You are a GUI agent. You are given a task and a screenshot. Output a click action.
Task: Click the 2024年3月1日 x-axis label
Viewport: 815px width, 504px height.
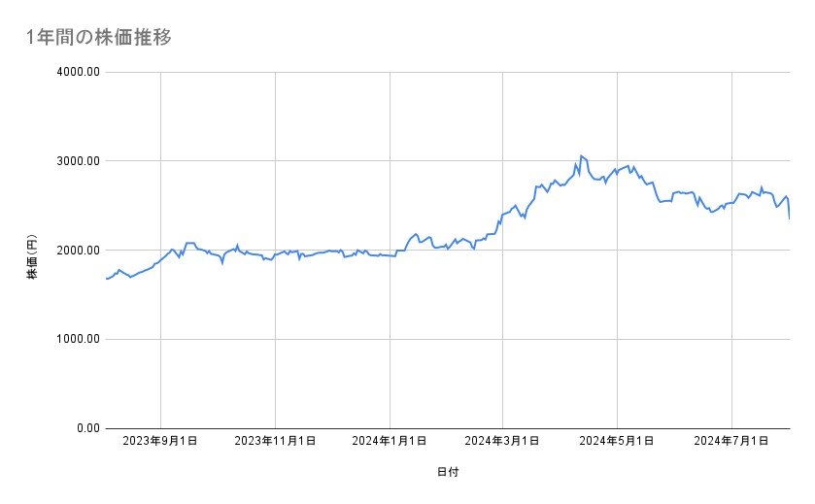503,441
